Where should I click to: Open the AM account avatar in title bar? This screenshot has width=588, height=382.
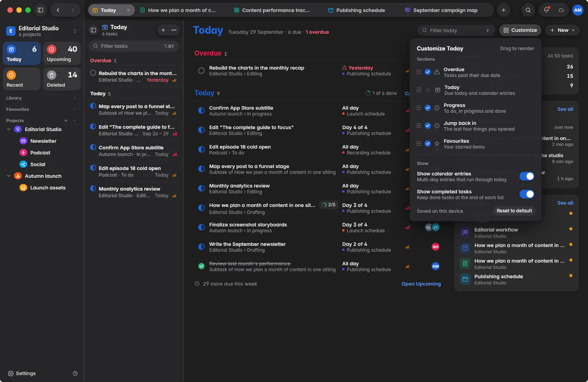[577, 10]
